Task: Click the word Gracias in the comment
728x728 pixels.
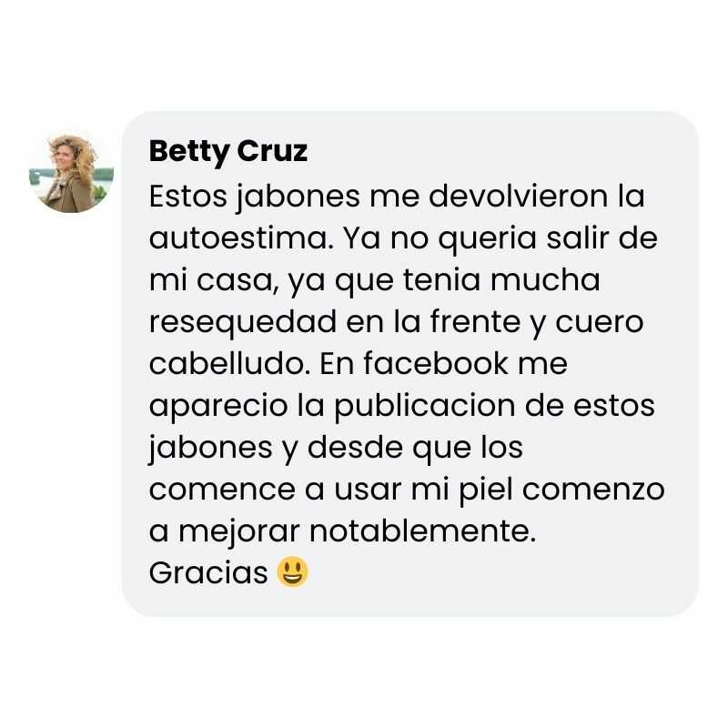Action: (x=208, y=572)
